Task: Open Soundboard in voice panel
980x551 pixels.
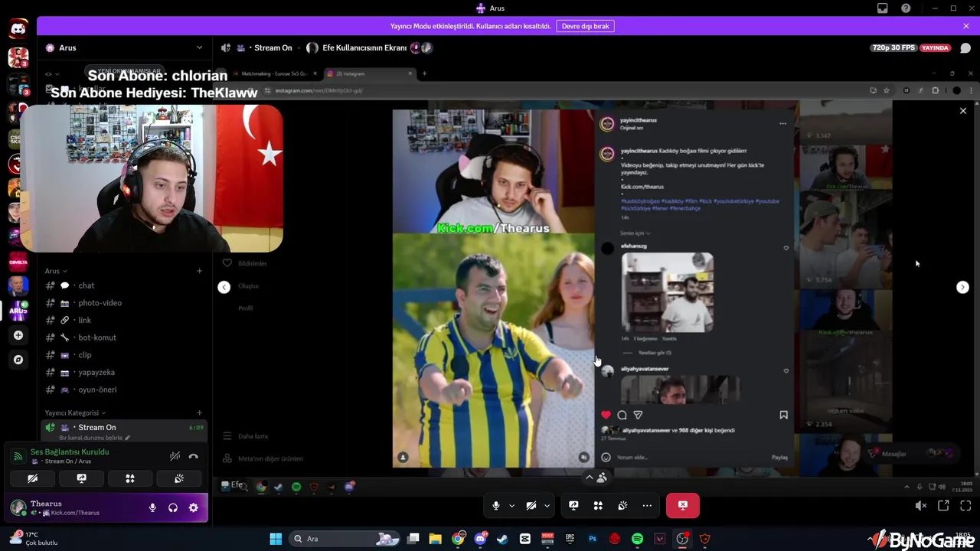Action: (x=178, y=478)
